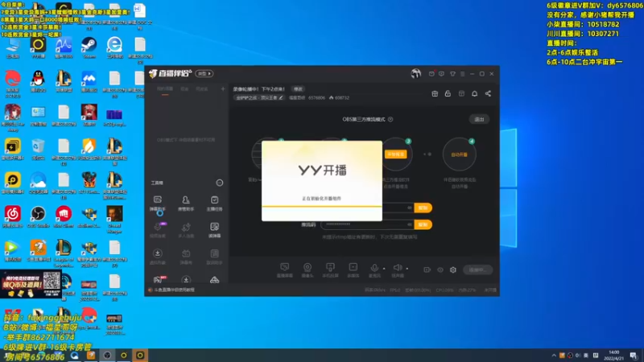Open the mode selector pill beside the logo

pyautogui.click(x=204, y=73)
